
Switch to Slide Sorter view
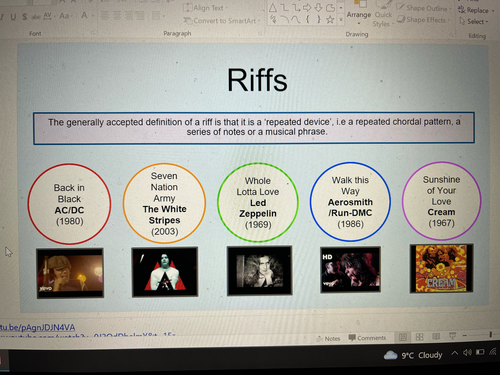[419, 337]
